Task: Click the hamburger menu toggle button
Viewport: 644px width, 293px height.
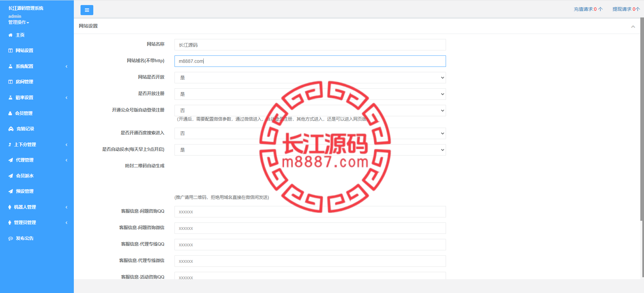Action: point(87,10)
